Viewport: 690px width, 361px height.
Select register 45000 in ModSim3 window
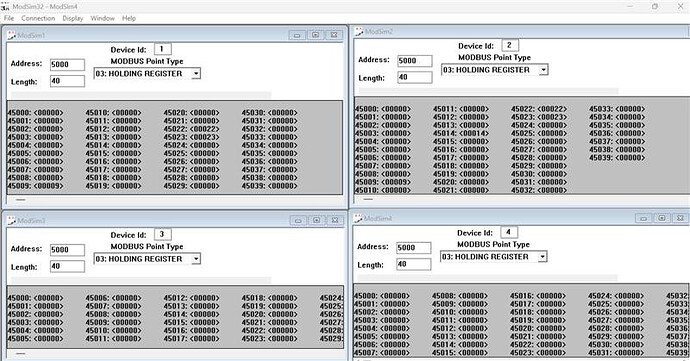(x=35, y=298)
